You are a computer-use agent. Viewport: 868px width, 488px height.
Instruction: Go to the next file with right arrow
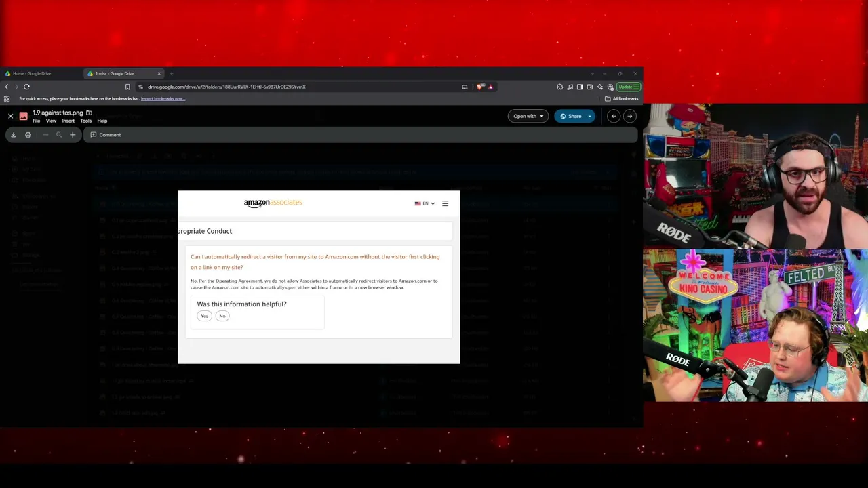pyautogui.click(x=630, y=116)
